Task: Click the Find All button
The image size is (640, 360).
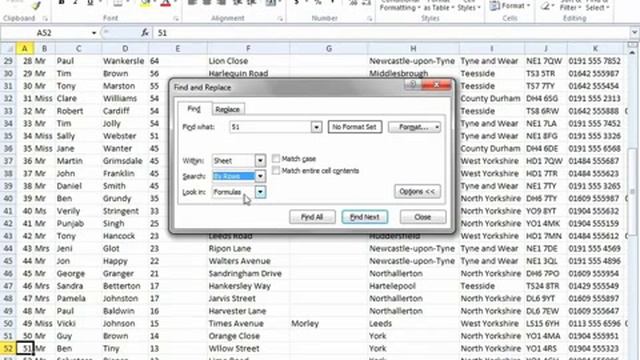Action: pyautogui.click(x=312, y=217)
